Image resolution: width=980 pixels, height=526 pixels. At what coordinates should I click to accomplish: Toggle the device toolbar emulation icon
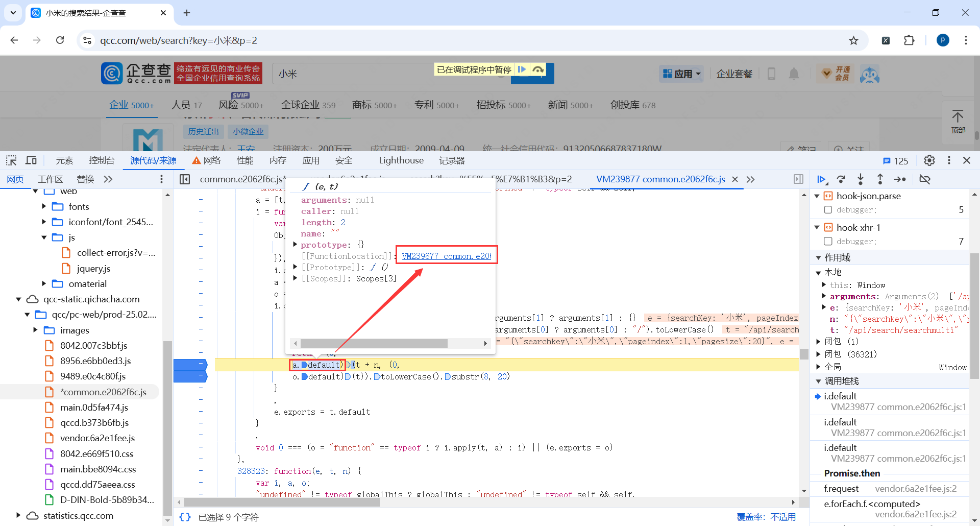coord(31,160)
